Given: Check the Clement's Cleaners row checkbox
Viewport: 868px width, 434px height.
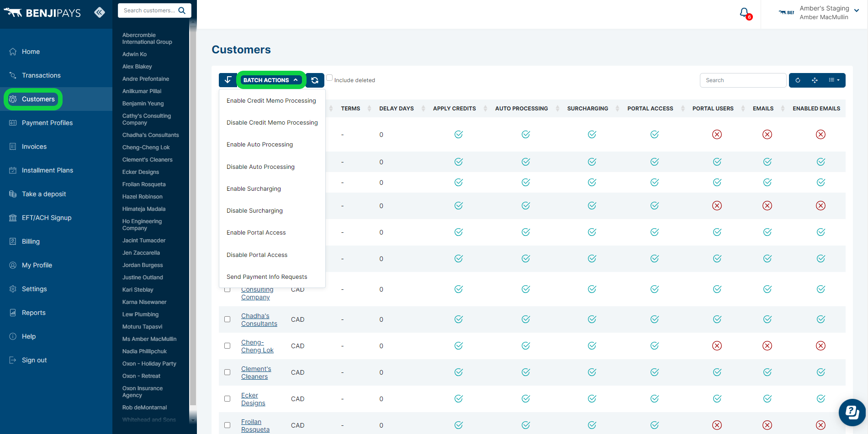Looking at the screenshot, I should click(x=227, y=372).
